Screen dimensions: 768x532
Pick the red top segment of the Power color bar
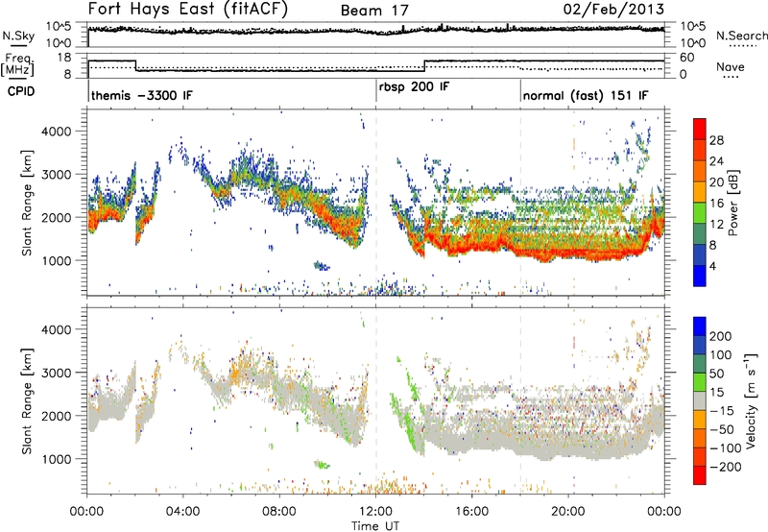pos(700,129)
